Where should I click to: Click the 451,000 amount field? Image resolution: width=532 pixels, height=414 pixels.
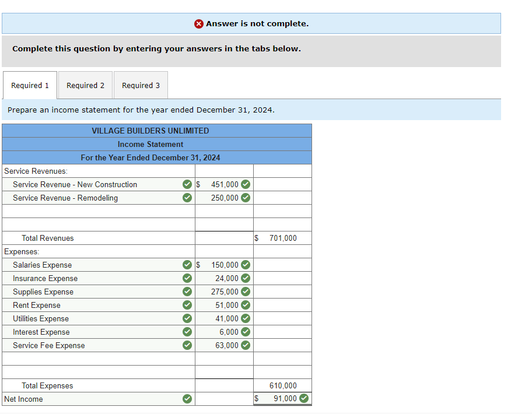click(224, 184)
